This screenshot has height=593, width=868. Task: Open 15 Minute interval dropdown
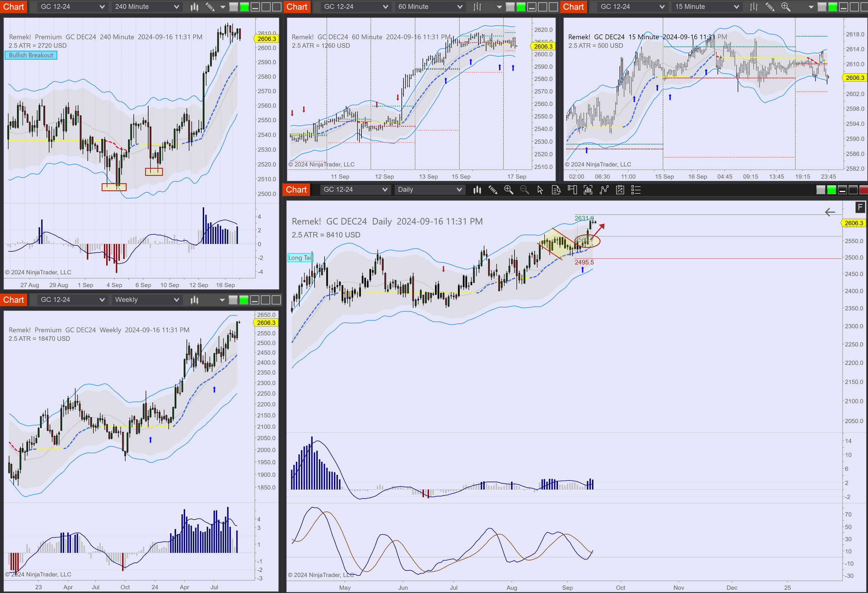click(x=707, y=7)
